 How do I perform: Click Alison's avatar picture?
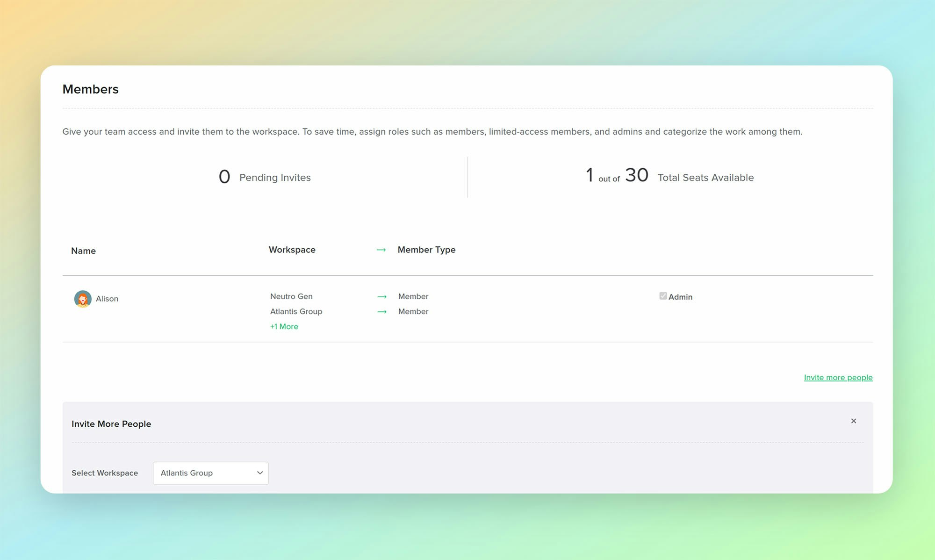click(83, 299)
